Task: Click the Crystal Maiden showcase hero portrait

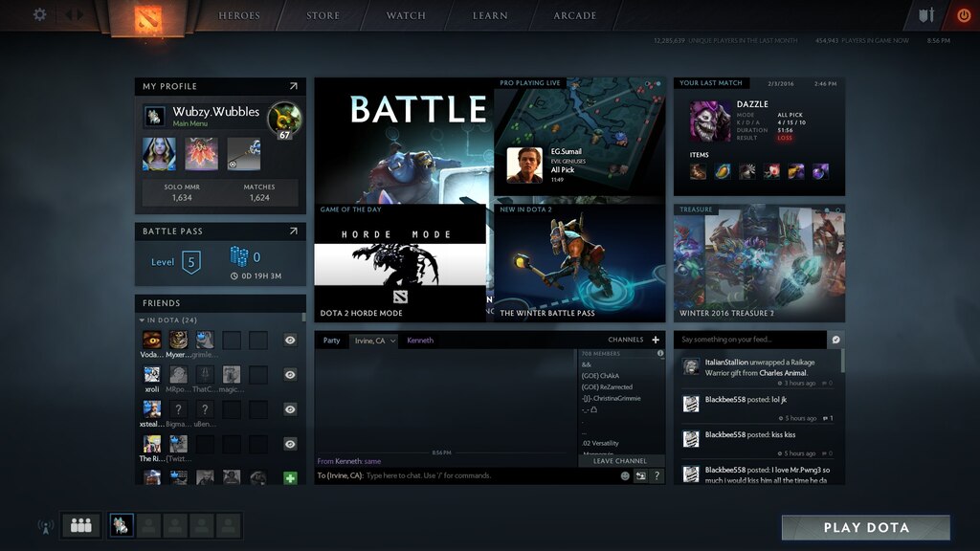Action: [x=159, y=154]
